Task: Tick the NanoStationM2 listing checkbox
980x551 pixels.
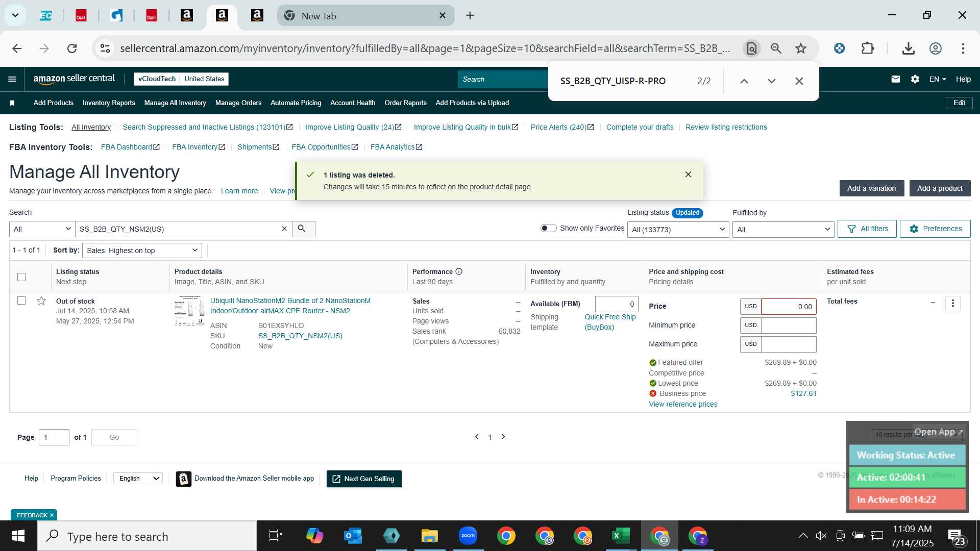Action: pos(21,300)
